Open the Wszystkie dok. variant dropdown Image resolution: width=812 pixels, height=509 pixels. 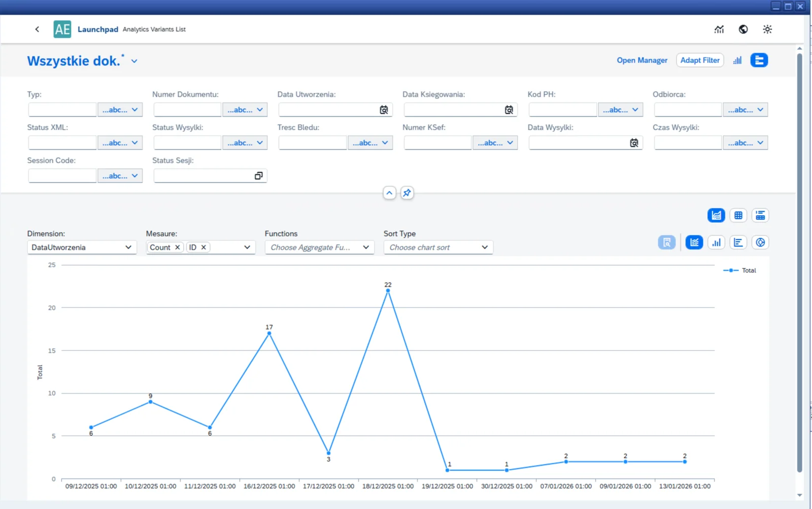point(134,61)
